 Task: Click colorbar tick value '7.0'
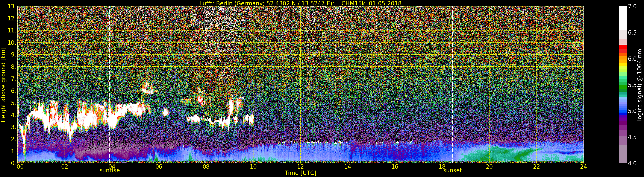coord(632,6)
